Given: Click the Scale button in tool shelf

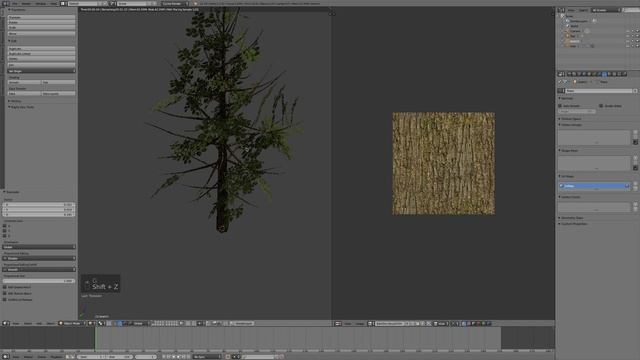Looking at the screenshot, I should (41, 27).
